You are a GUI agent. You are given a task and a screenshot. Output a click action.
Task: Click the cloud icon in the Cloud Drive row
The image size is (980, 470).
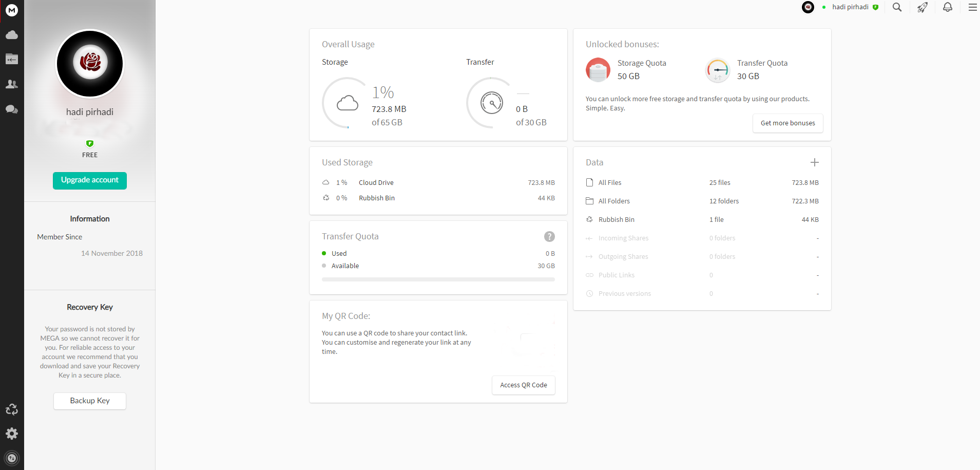[326, 182]
